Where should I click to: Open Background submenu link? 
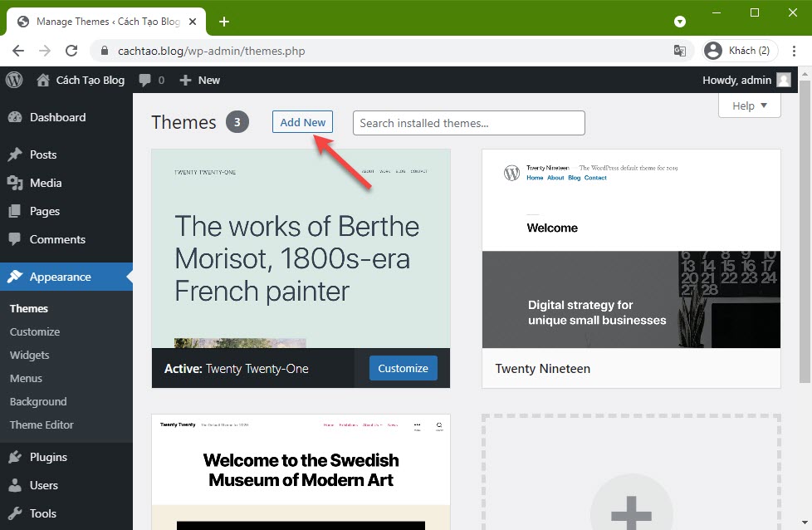[x=38, y=401]
